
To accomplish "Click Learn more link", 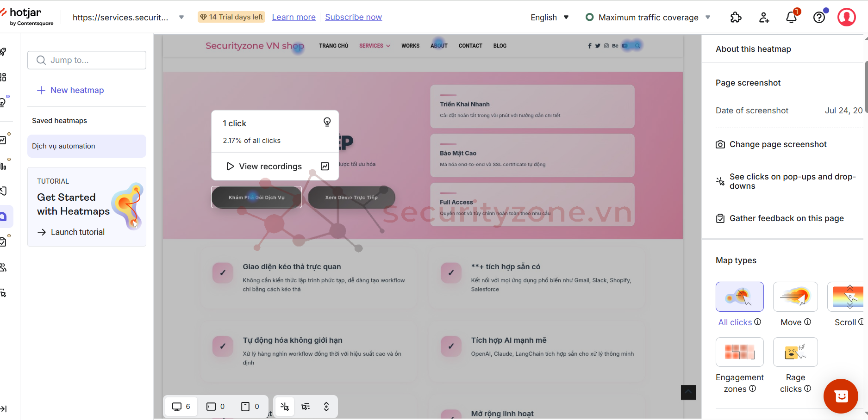I will (293, 17).
